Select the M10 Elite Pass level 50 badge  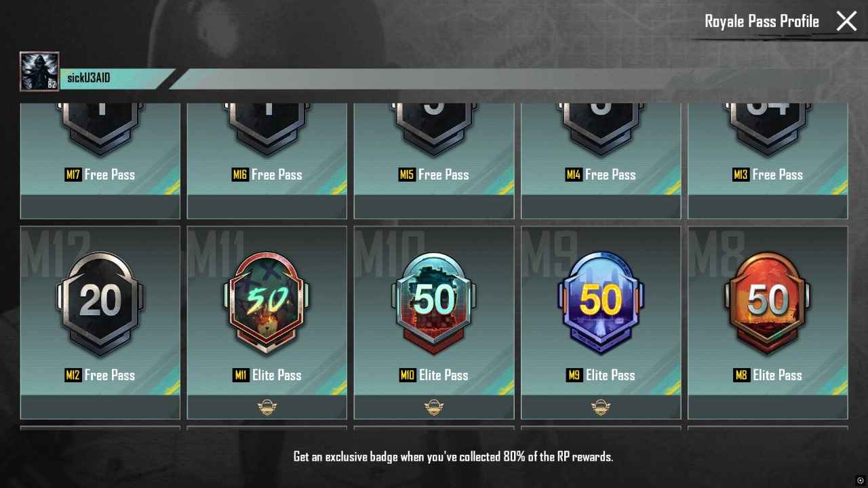click(434, 302)
